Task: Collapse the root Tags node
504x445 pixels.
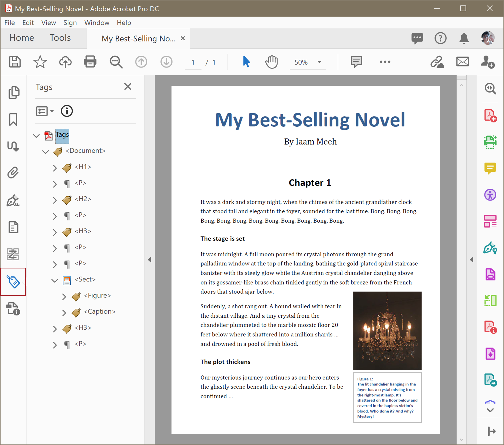Action: coord(36,136)
